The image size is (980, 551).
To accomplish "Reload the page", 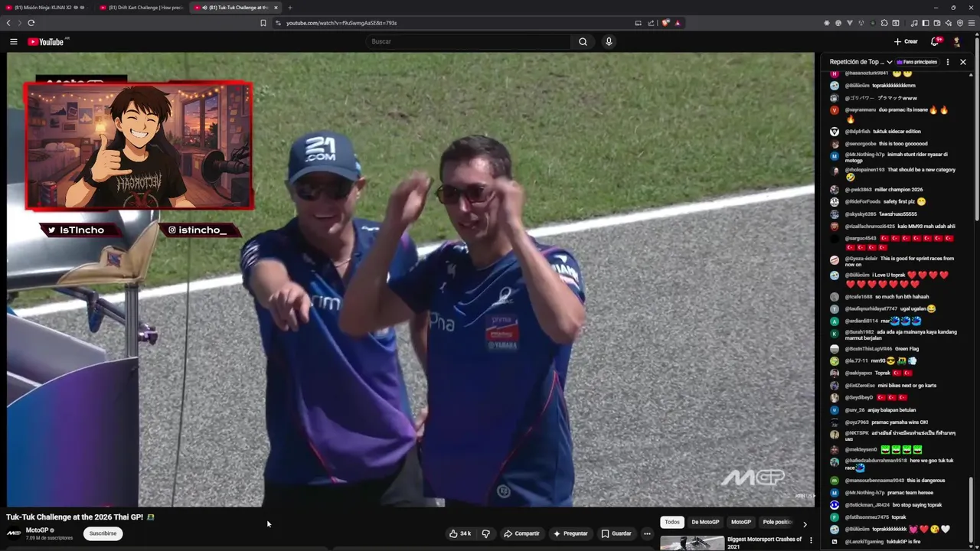I will tap(31, 23).
